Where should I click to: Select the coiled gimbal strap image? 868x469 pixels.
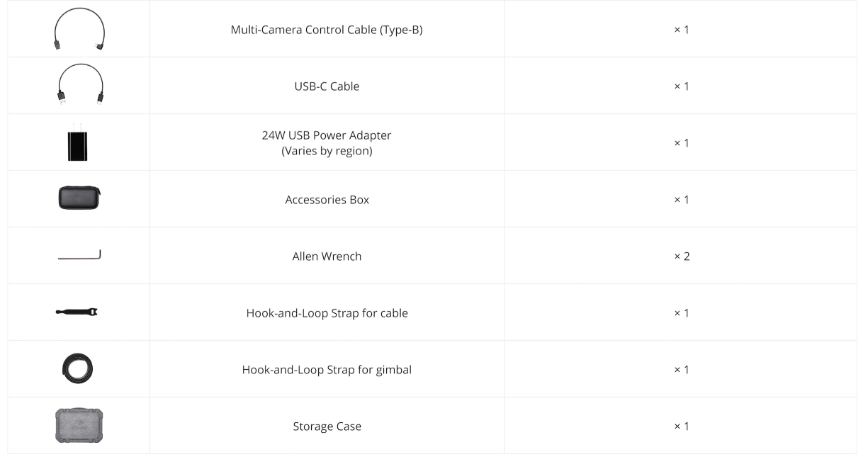(x=78, y=369)
